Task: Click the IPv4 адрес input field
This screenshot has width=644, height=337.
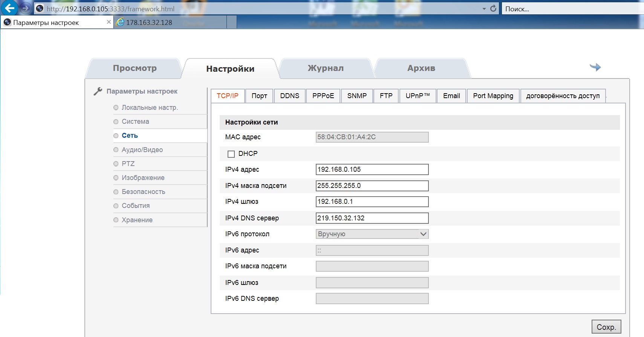Action: point(372,169)
